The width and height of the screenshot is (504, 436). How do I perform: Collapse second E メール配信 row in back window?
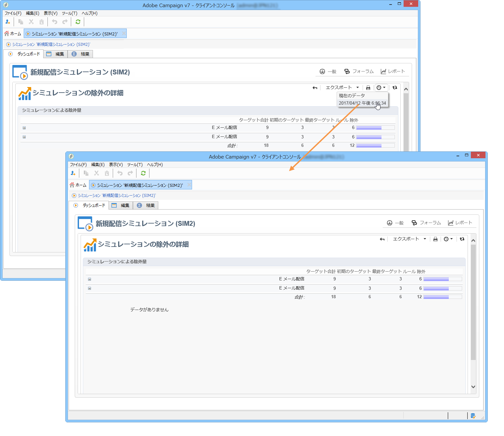[24, 137]
